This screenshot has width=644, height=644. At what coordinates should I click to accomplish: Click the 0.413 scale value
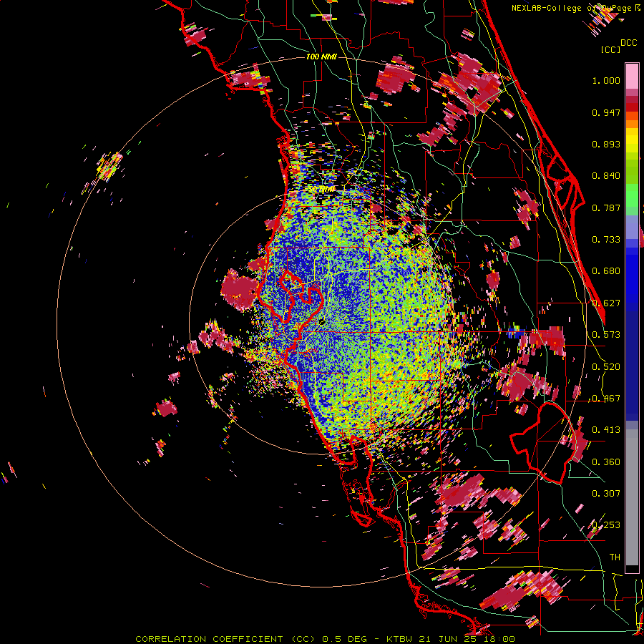pyautogui.click(x=606, y=430)
